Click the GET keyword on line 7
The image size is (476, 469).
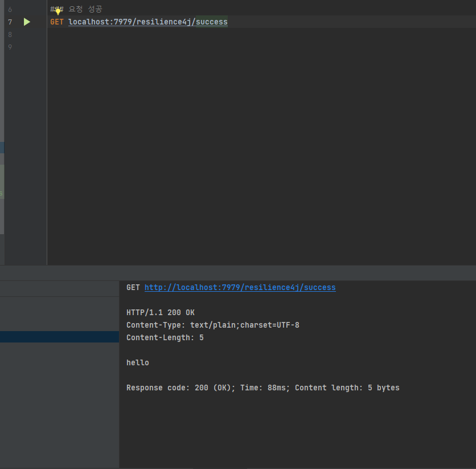57,22
